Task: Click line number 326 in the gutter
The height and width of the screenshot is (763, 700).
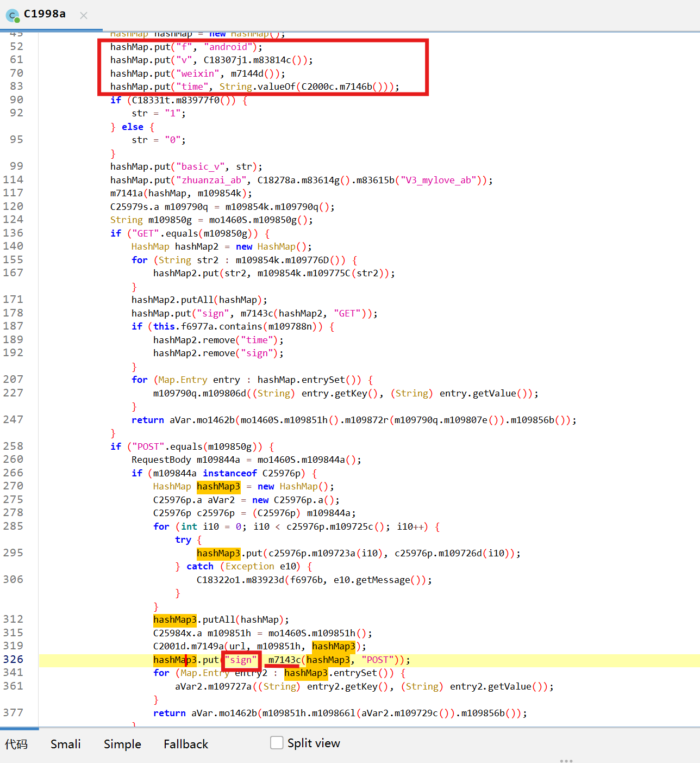Action: (x=14, y=660)
